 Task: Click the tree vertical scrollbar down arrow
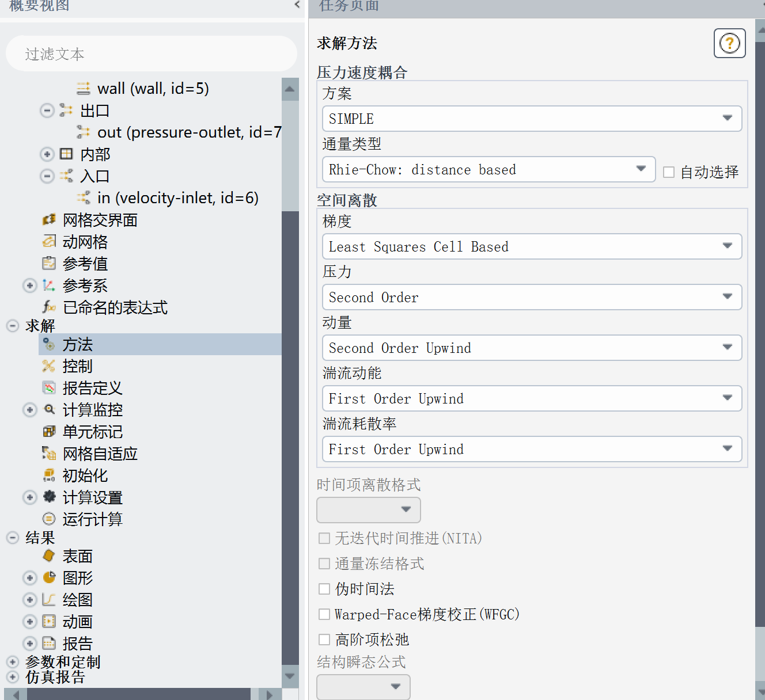click(x=290, y=676)
